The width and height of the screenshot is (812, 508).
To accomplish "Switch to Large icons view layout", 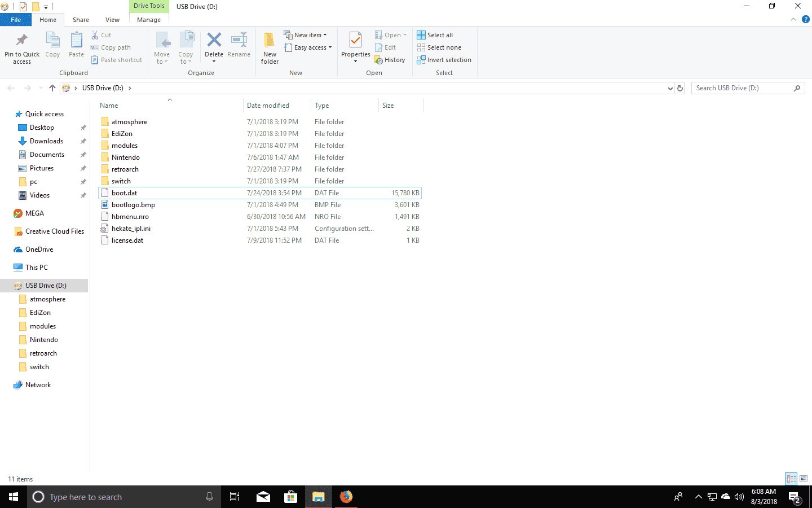I will pos(804,479).
